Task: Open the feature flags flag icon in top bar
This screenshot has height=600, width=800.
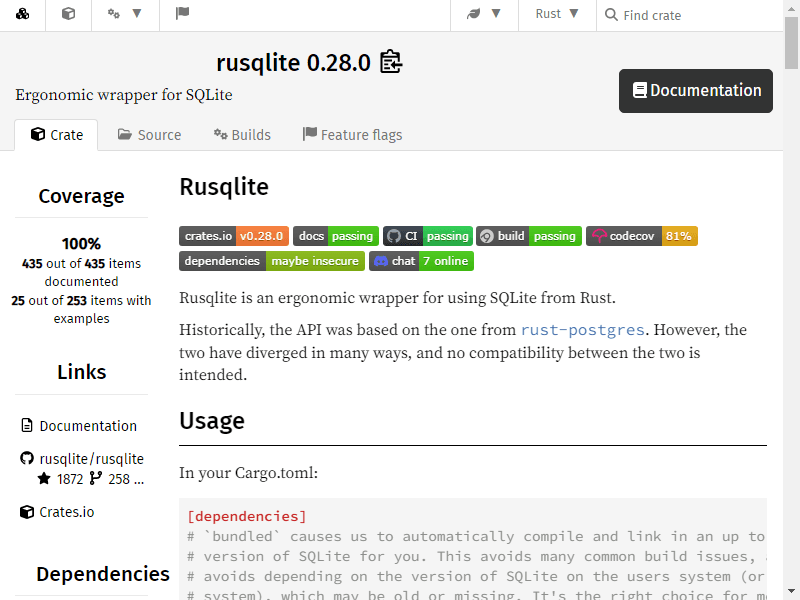Action: click(182, 13)
